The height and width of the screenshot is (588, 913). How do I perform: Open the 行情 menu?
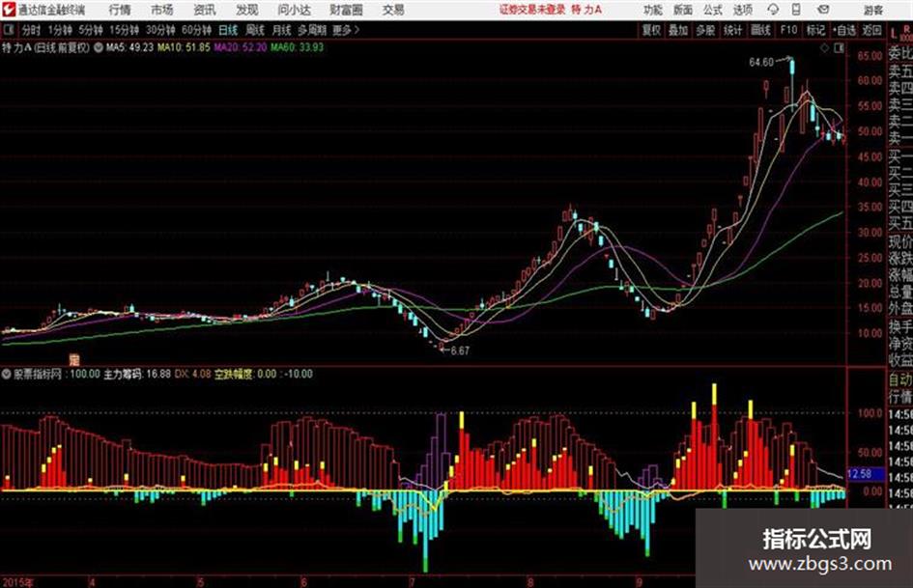tap(120, 10)
